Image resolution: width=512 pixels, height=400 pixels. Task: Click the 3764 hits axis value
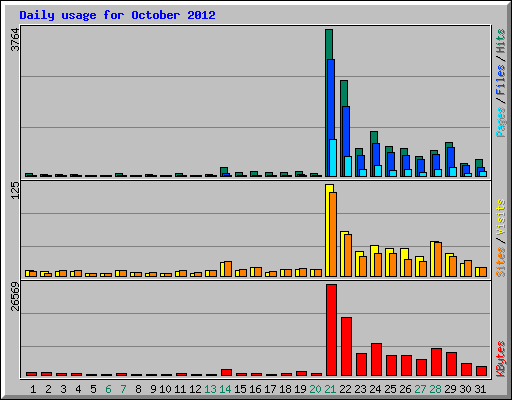click(x=15, y=40)
